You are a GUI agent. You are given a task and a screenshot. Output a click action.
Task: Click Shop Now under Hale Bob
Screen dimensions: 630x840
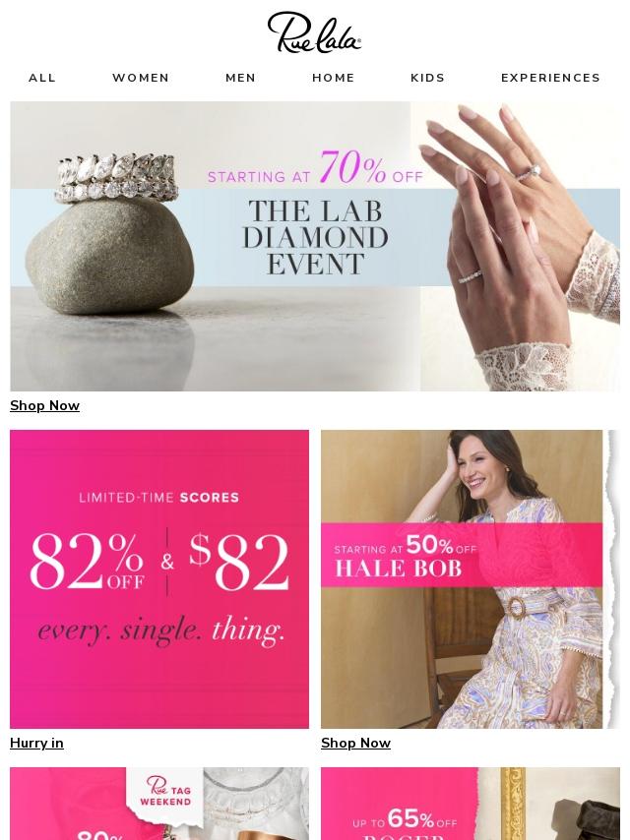click(355, 743)
